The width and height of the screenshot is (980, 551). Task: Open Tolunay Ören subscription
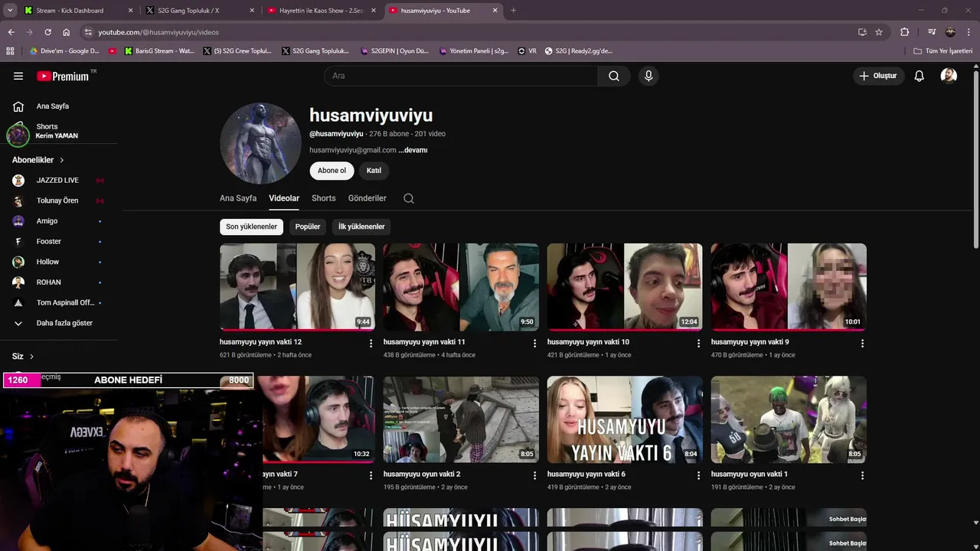59,201
